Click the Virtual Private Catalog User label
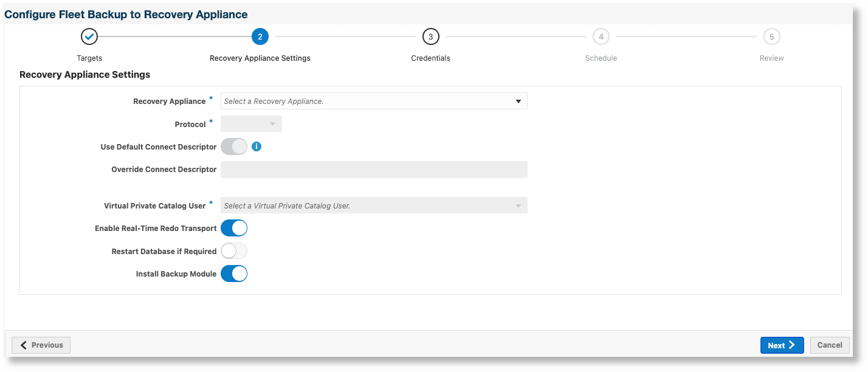This screenshot has width=868, height=372. pyautogui.click(x=155, y=205)
